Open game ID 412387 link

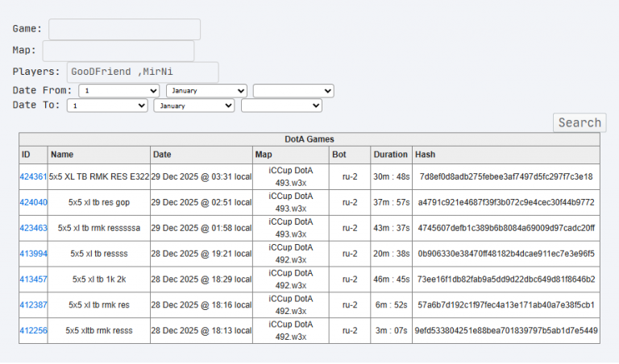34,305
